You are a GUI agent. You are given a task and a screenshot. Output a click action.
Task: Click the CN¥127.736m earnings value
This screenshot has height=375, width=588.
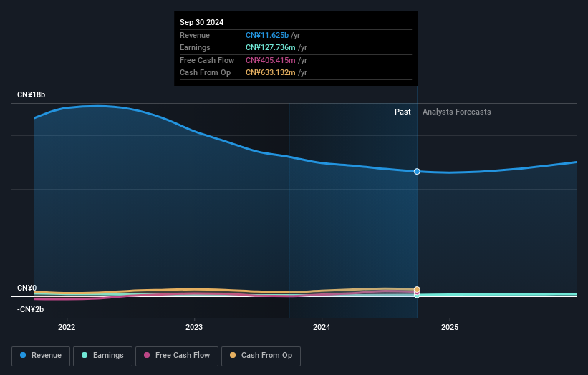(x=271, y=47)
